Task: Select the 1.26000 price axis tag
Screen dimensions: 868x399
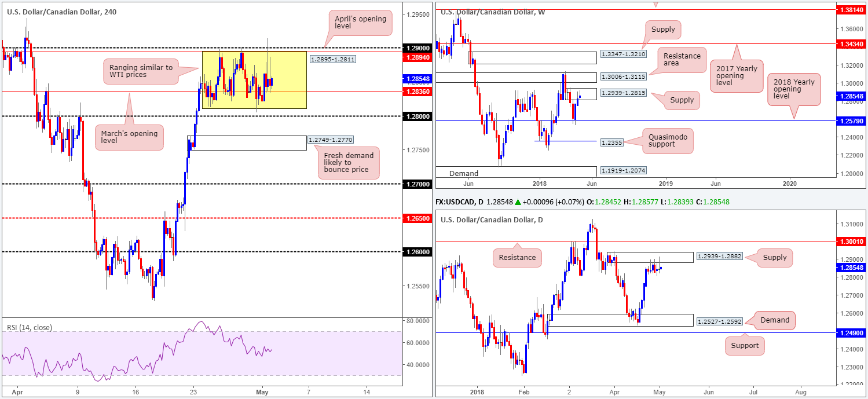Action: tap(417, 251)
